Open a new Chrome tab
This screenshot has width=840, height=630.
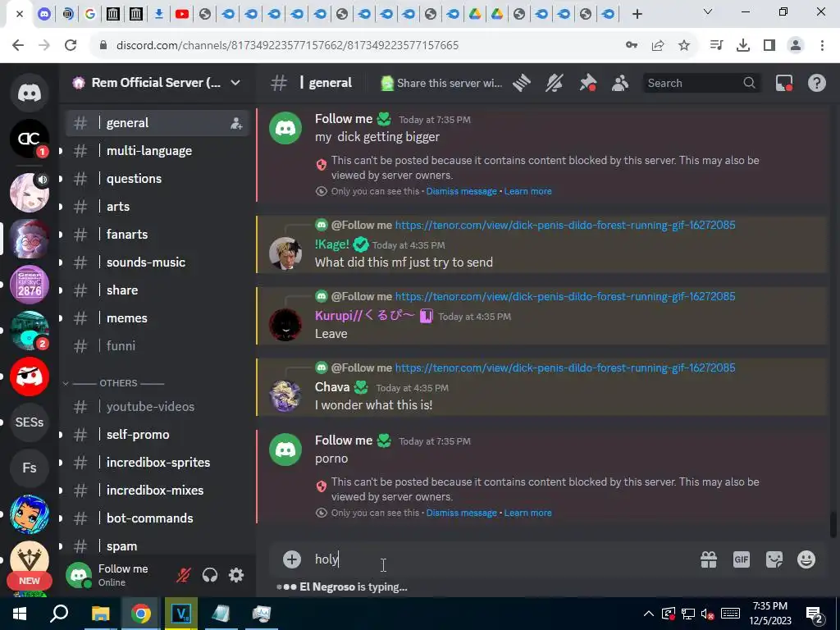click(637, 14)
